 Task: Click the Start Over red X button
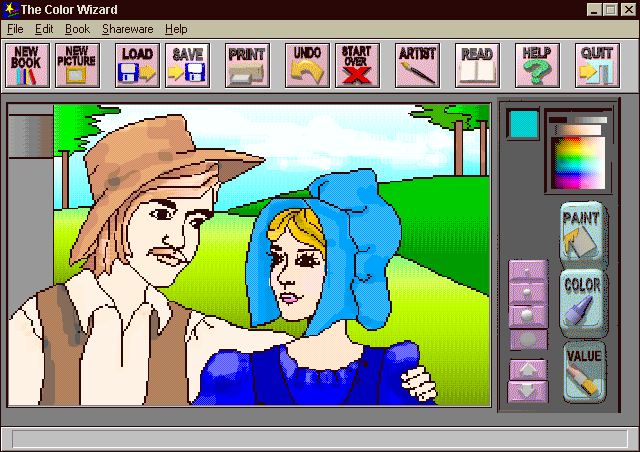[358, 66]
